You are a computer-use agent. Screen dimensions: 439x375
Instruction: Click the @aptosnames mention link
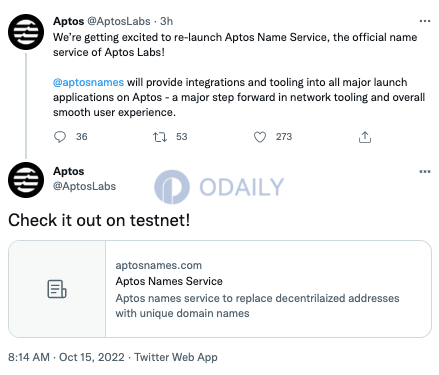click(x=88, y=82)
